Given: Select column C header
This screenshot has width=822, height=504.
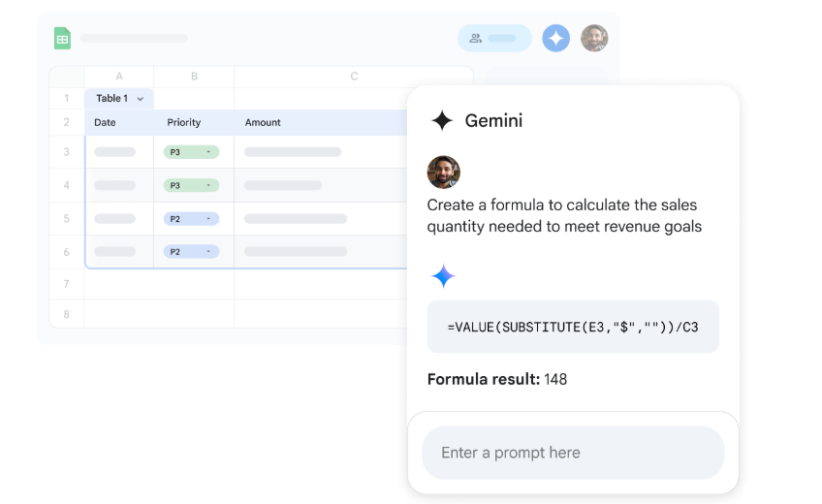Looking at the screenshot, I should pos(354,77).
